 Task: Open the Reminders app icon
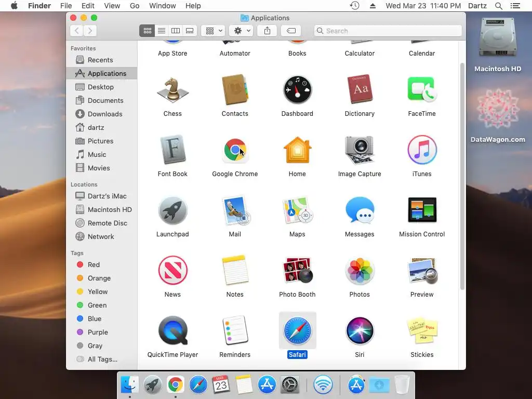pos(235,330)
